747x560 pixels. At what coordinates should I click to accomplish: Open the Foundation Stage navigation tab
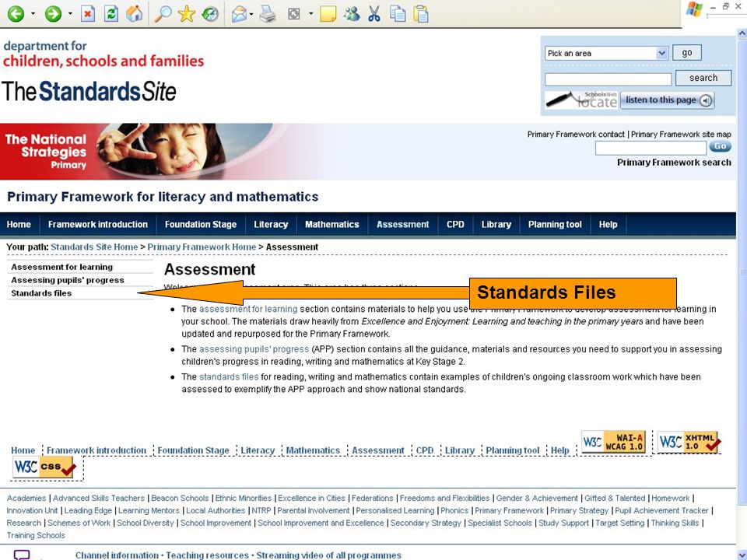[x=201, y=224]
